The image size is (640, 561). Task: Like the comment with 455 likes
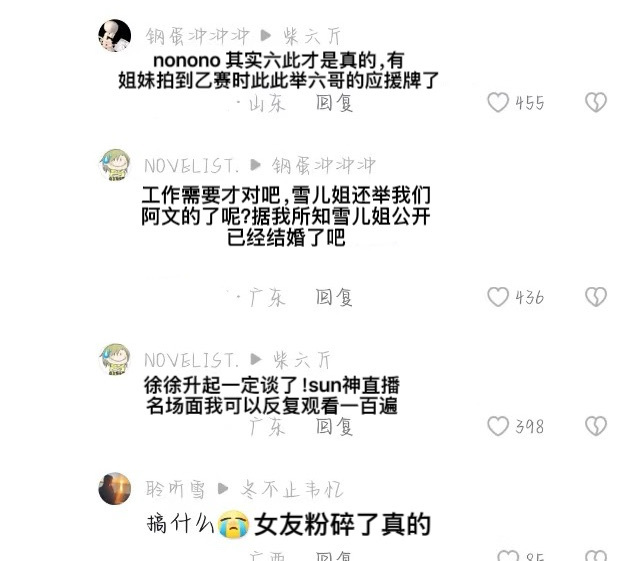point(498,102)
